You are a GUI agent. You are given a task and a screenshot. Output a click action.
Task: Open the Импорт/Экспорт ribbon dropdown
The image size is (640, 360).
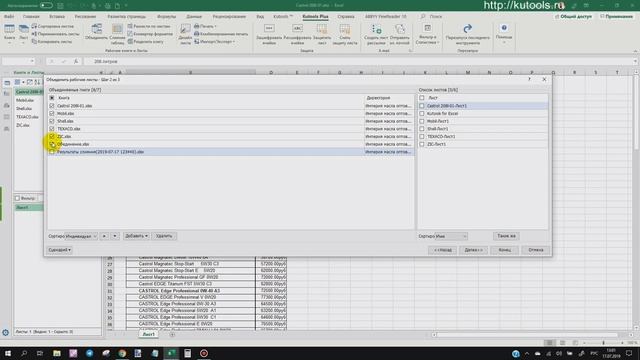click(215, 41)
